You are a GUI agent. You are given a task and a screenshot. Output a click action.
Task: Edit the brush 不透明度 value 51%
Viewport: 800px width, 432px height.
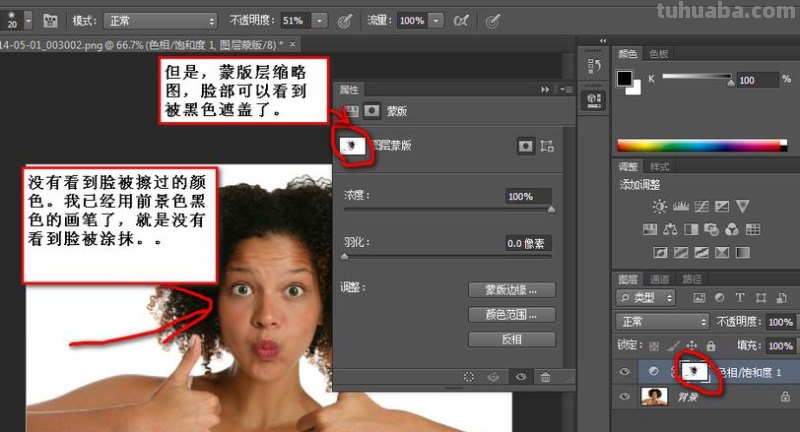point(294,21)
